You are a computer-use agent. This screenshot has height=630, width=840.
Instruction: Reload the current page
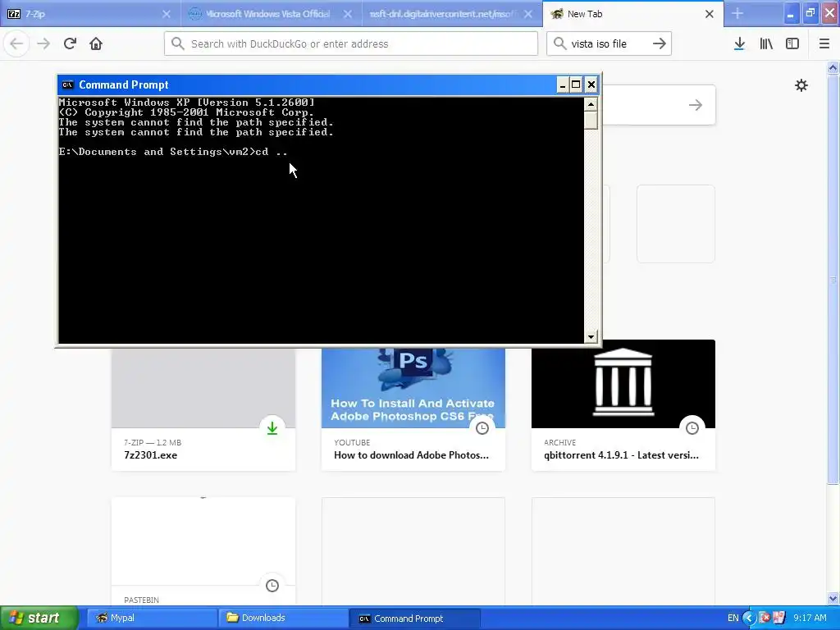tap(70, 43)
